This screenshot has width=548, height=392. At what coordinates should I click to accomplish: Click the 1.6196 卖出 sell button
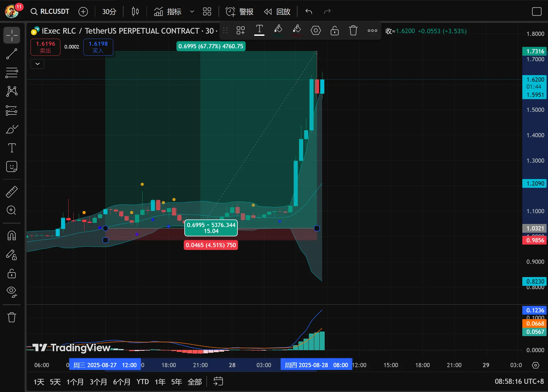(45, 47)
